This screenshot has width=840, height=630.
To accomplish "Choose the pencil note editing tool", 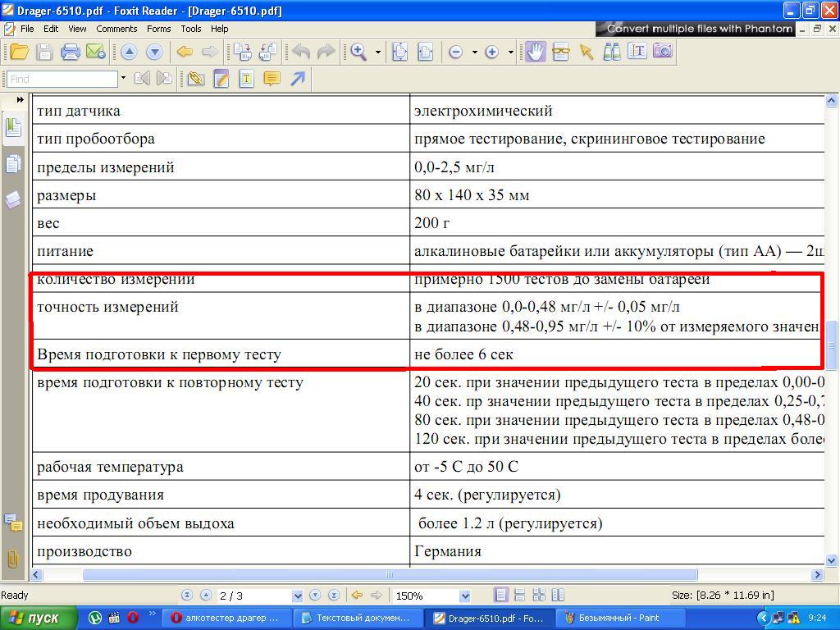I will click(221, 80).
